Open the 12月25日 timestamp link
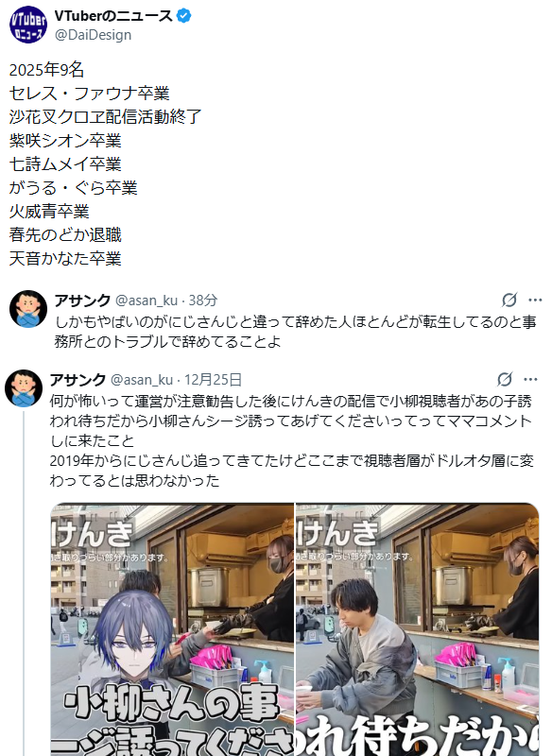This screenshot has width=552, height=756. tap(213, 380)
